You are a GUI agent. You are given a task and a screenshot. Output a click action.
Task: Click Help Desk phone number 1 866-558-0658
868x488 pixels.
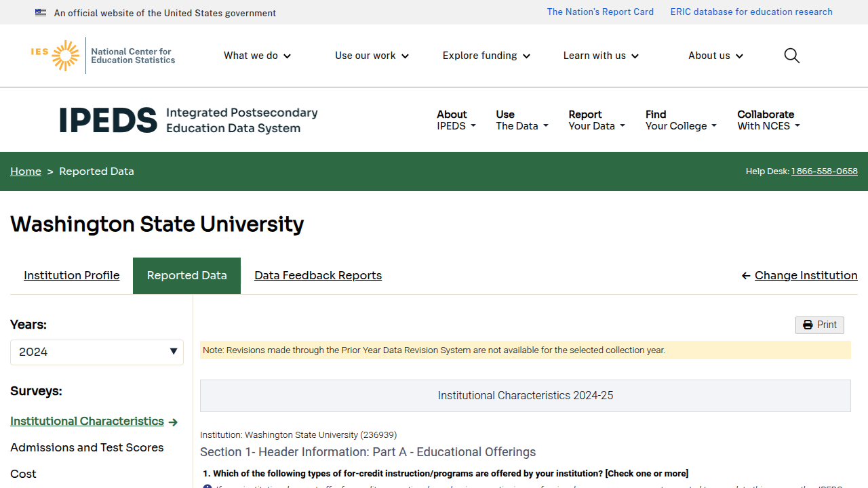pos(825,171)
